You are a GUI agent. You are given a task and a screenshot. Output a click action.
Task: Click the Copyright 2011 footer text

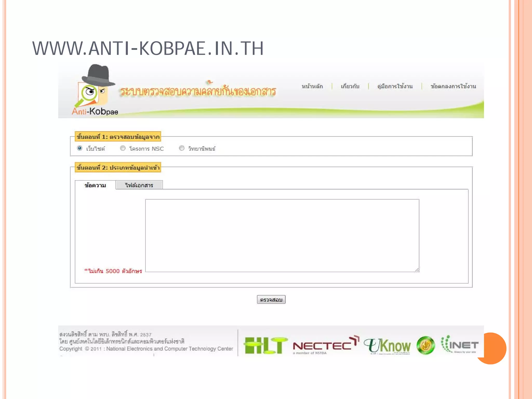pyautogui.click(x=146, y=349)
